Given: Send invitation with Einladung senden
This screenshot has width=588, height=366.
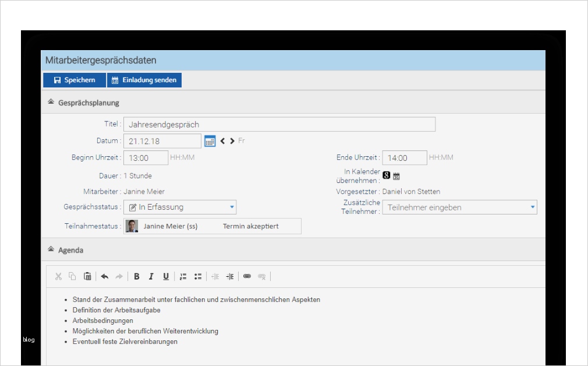Looking at the screenshot, I should (x=144, y=80).
